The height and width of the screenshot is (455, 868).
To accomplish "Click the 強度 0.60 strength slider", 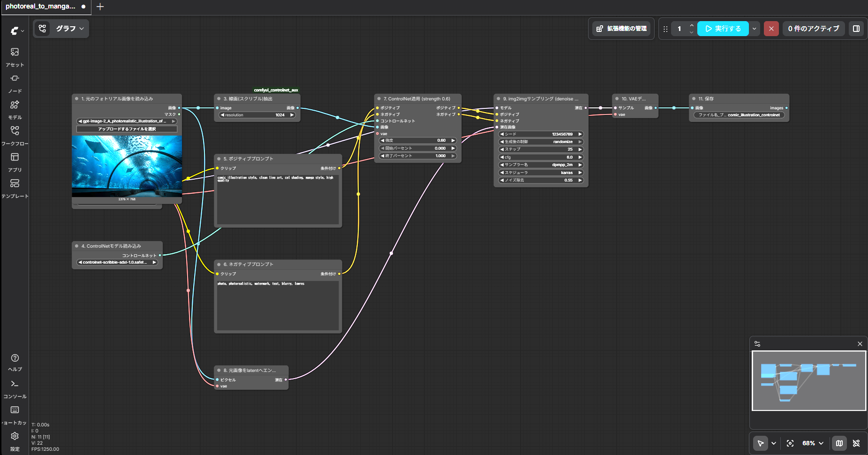I will (418, 140).
